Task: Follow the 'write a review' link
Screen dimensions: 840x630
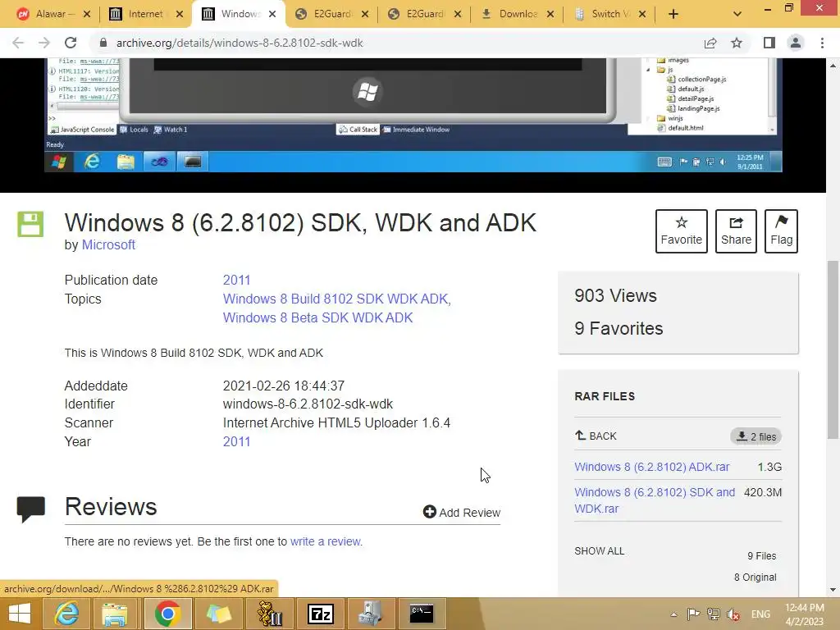Action: (326, 541)
